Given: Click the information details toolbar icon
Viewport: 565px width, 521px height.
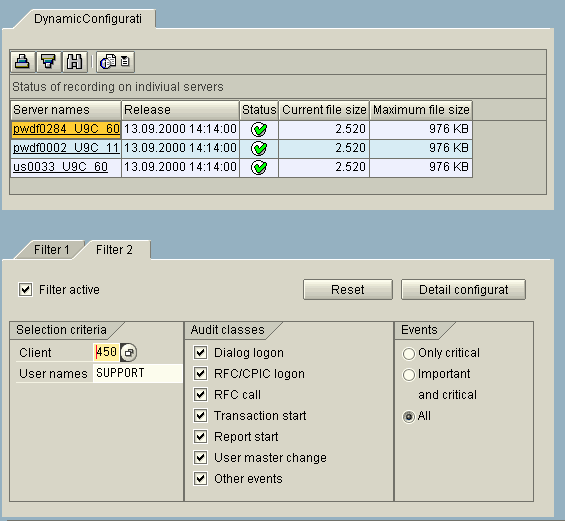Looking at the screenshot, I should (x=108, y=62).
